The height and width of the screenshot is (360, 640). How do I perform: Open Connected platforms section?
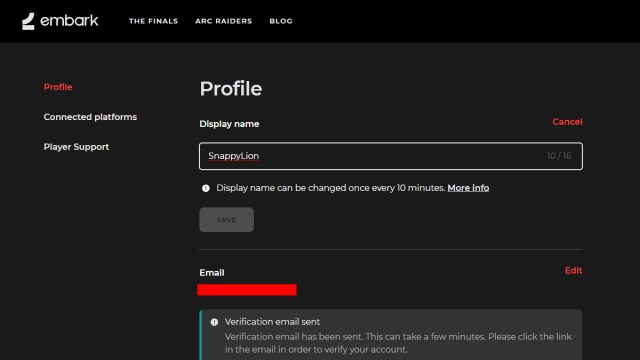click(x=90, y=117)
